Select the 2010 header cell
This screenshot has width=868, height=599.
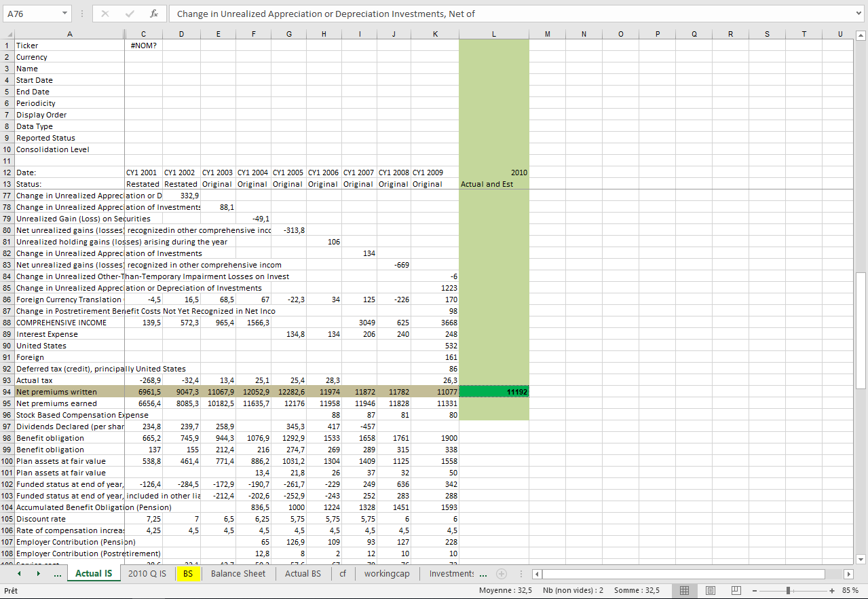point(494,173)
